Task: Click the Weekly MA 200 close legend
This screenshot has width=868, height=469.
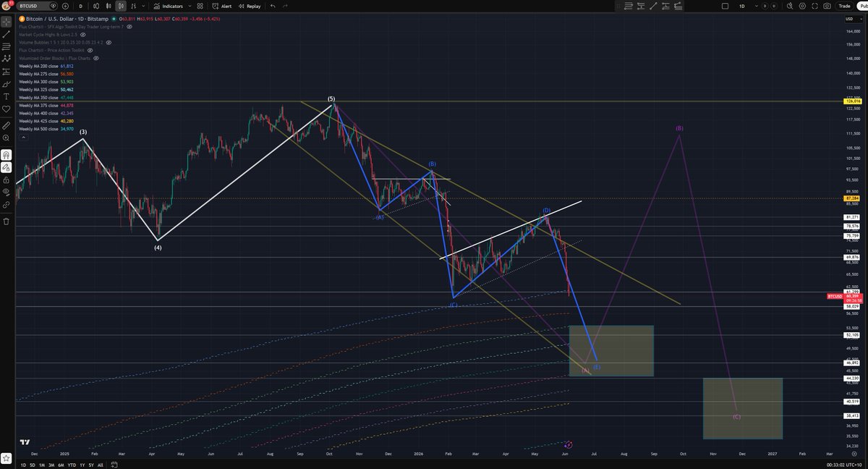Action: pos(46,67)
